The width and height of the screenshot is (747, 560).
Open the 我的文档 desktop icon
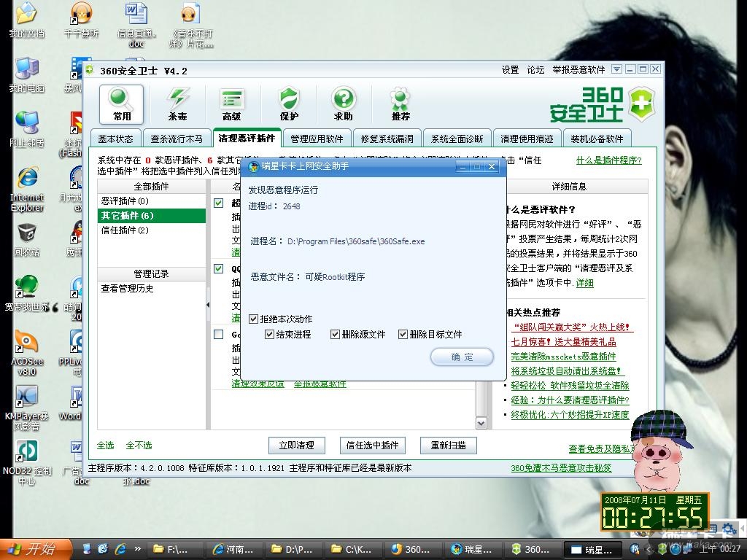point(27,20)
